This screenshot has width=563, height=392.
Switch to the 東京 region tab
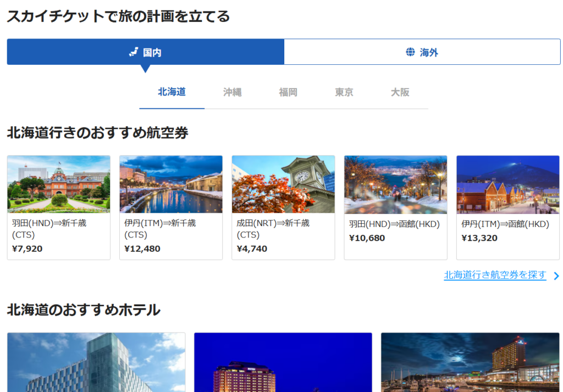(x=344, y=92)
